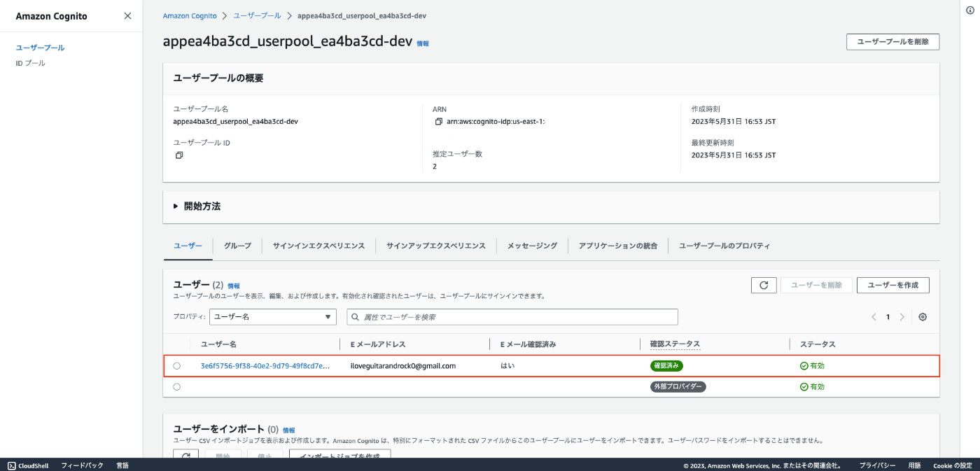The image size is (980, 471).
Task: Open フィードバック in the footer
Action: (82, 465)
